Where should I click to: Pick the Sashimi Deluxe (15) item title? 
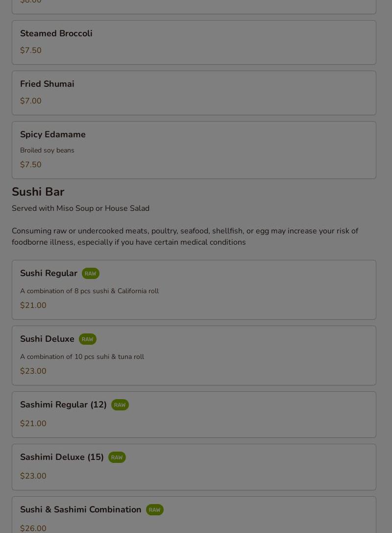coord(62,457)
